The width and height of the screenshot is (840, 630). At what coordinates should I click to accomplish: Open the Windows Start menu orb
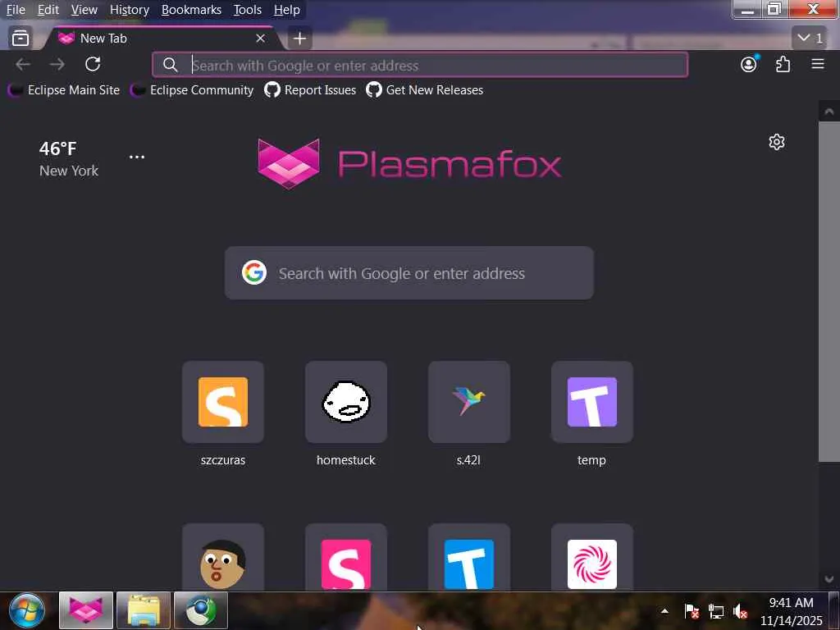[x=26, y=610]
